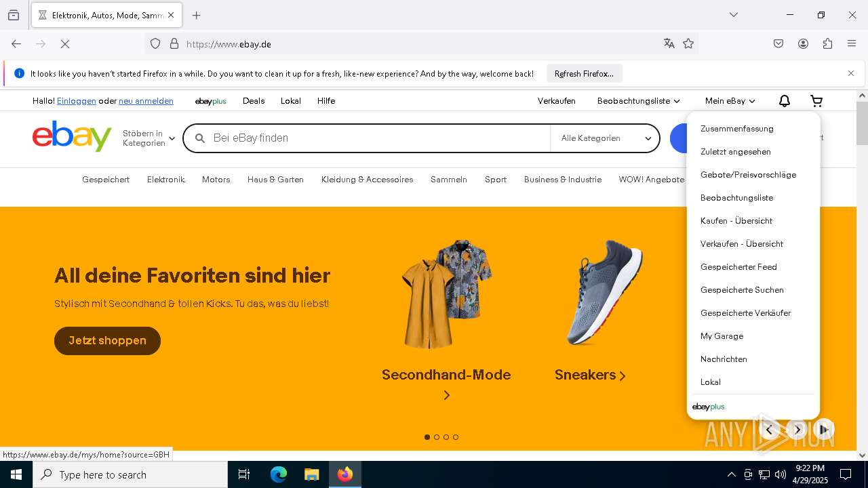Open Hilfe link in header
Image resolution: width=868 pixels, height=488 pixels.
(x=326, y=101)
